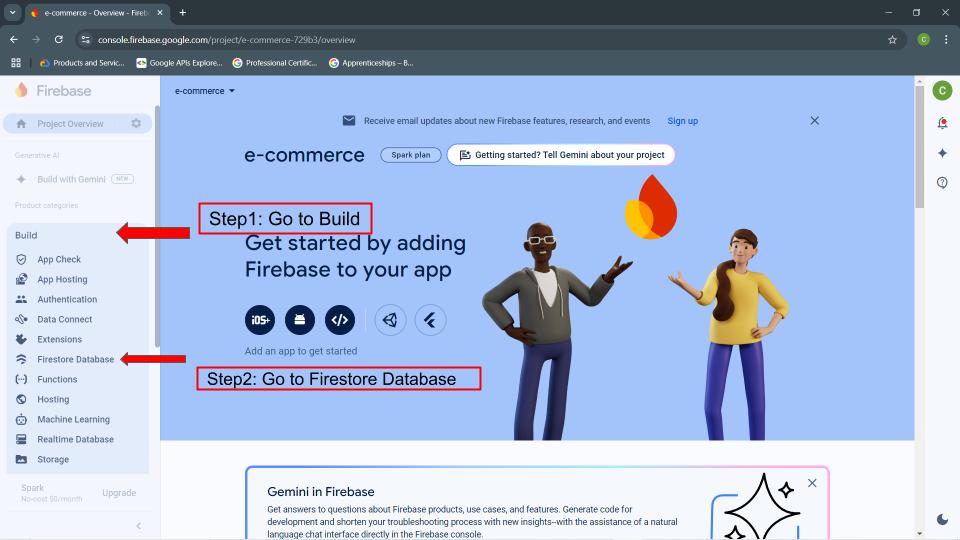Screen dimensions: 960x540
Task: Collapse the Build category
Action: 26,235
